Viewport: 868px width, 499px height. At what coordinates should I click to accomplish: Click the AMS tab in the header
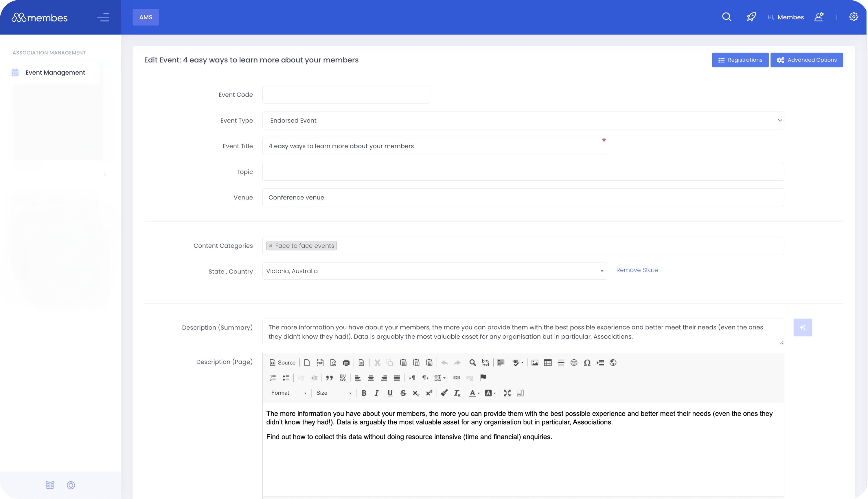point(146,17)
